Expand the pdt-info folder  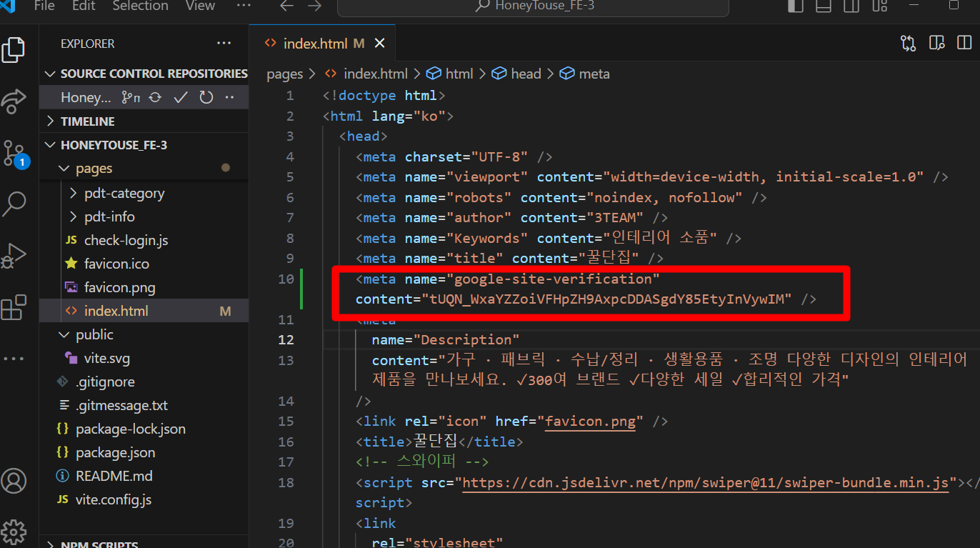coord(144,216)
